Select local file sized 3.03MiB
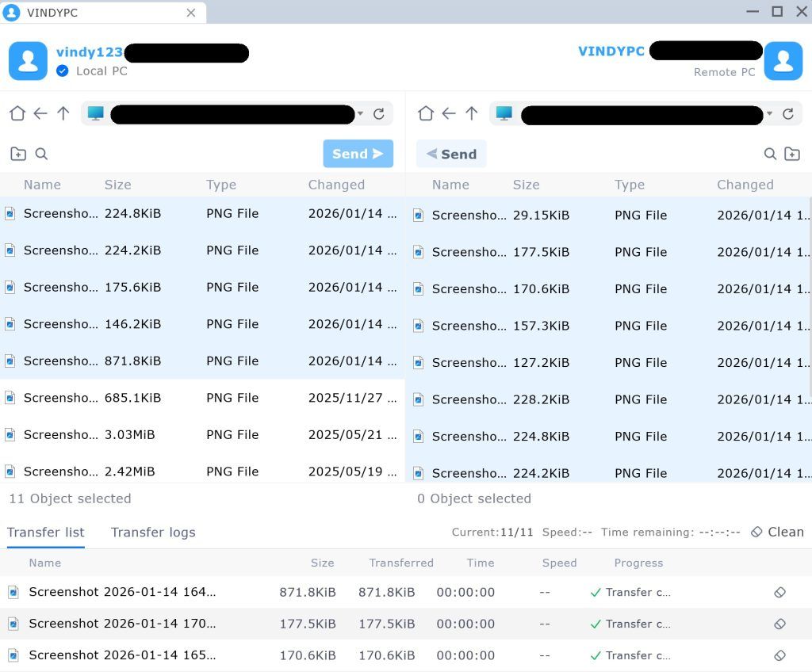This screenshot has width=812, height=672. (202, 434)
